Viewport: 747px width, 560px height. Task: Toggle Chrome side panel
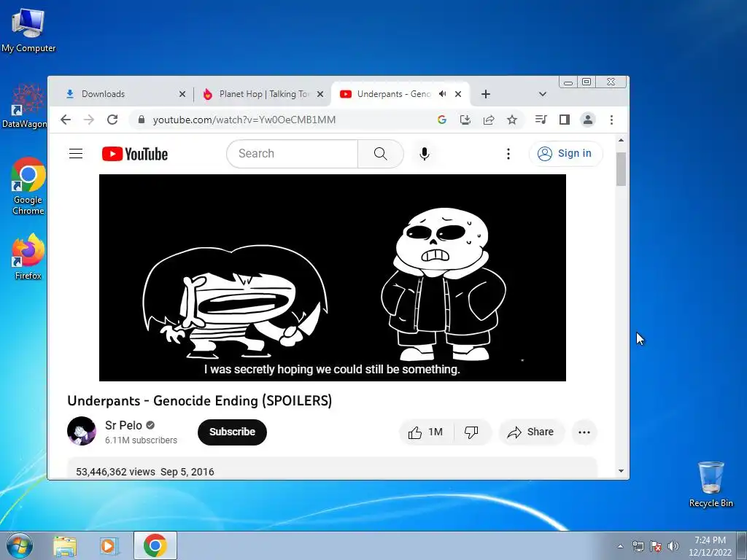pos(565,120)
